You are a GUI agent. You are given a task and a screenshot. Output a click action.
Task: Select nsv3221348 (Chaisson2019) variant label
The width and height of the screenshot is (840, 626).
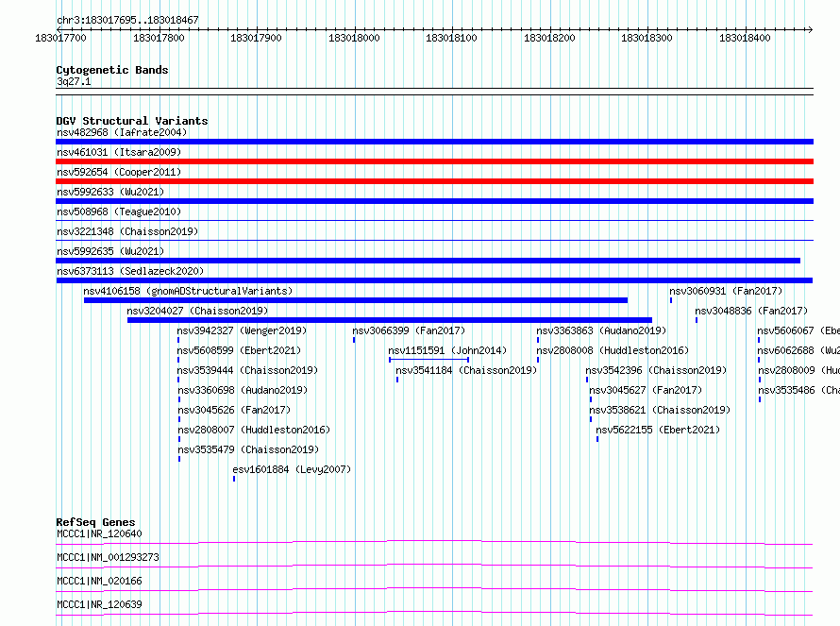(x=127, y=231)
